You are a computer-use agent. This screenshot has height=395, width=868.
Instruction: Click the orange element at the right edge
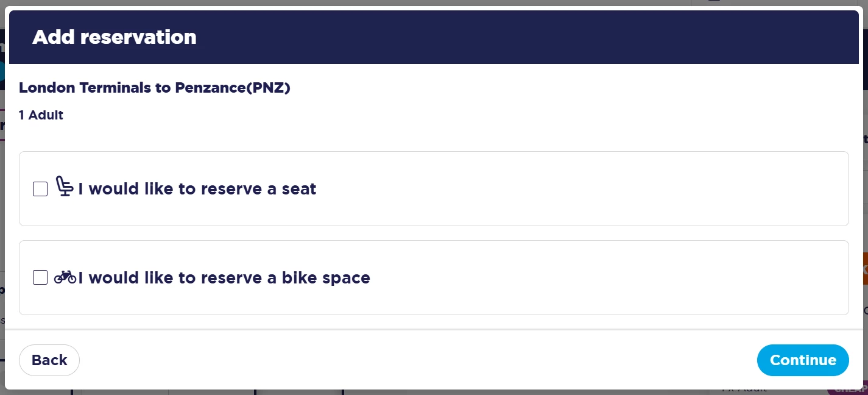click(864, 269)
